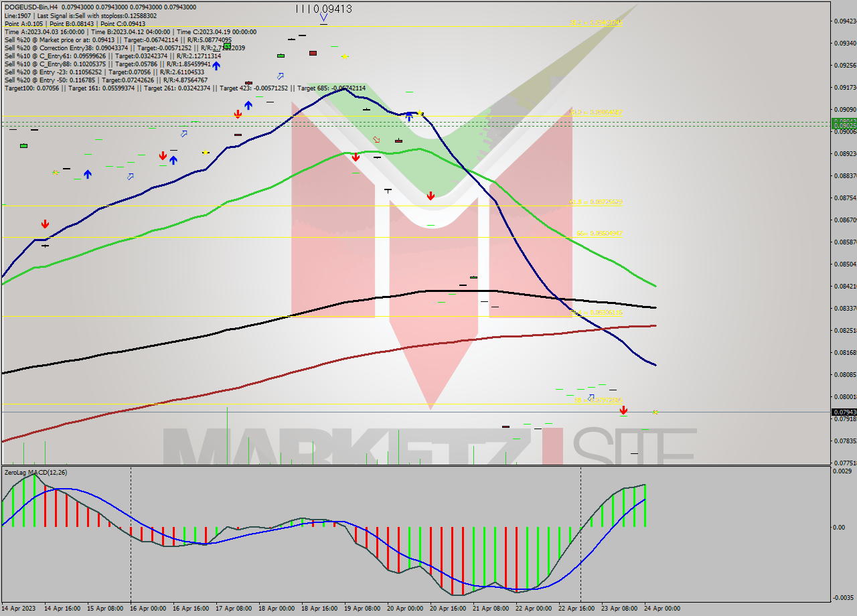Viewport: 857px width, 616px height.
Task: Click the '21 Apr 08:00' time label
Action: coord(491,609)
